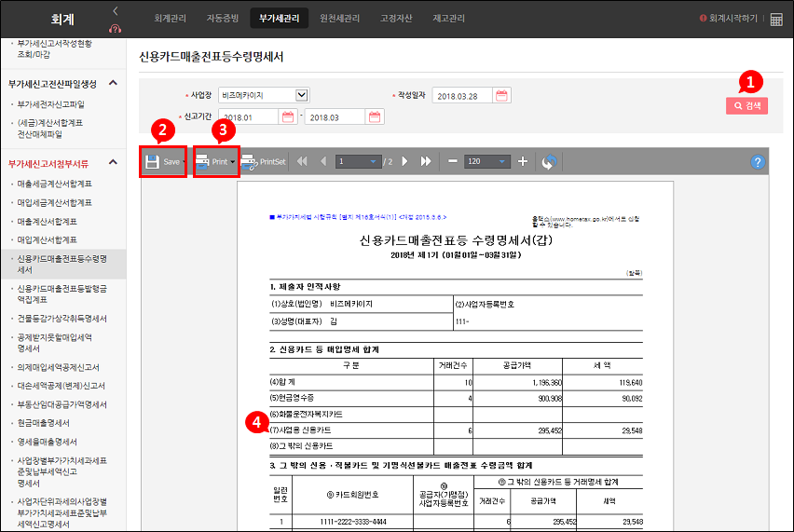Image resolution: width=794 pixels, height=532 pixels.
Task: Zoom in with the plus icon
Action: click(523, 161)
